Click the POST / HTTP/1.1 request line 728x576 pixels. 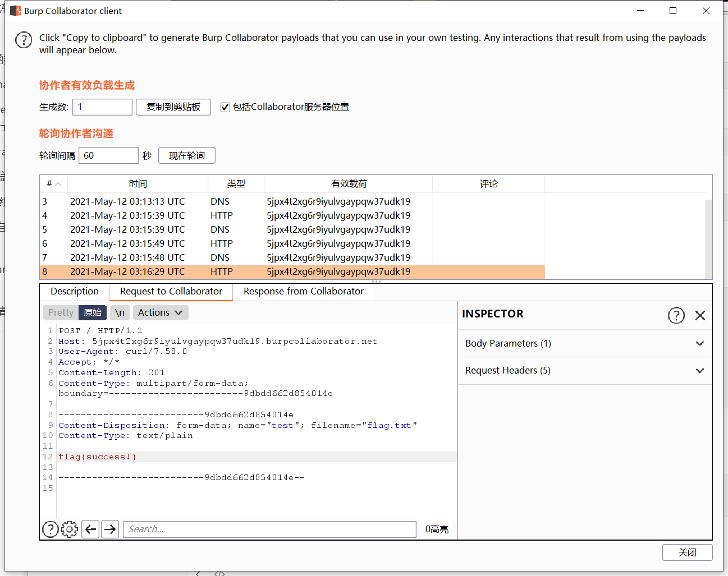pyautogui.click(x=100, y=331)
